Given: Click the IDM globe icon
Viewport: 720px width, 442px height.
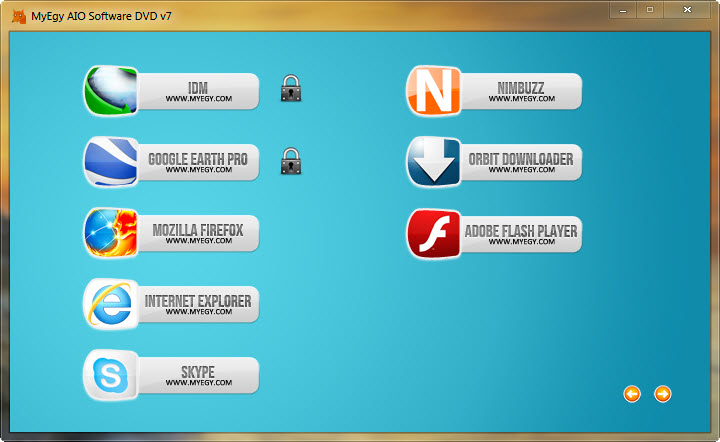Looking at the screenshot, I should pyautogui.click(x=111, y=90).
